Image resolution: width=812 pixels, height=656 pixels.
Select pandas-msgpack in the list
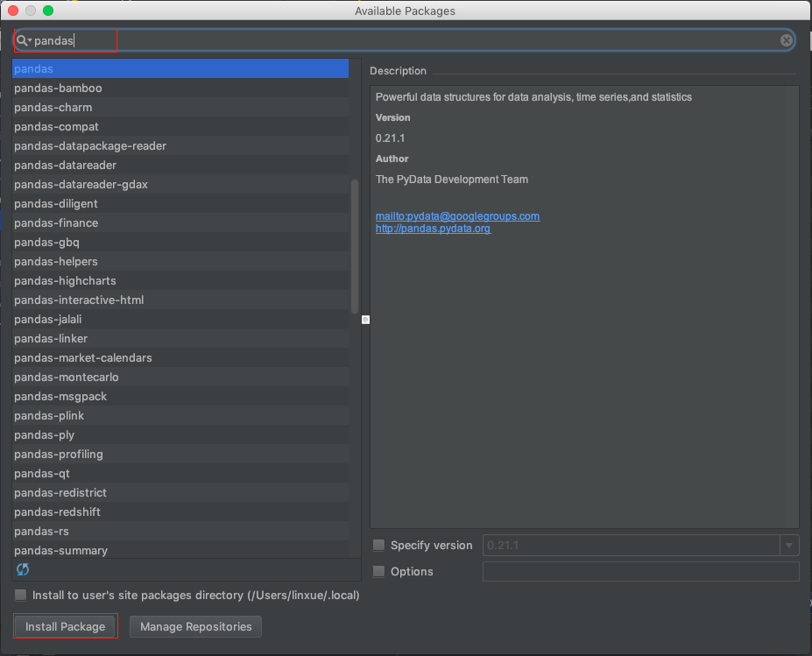[x=180, y=396]
